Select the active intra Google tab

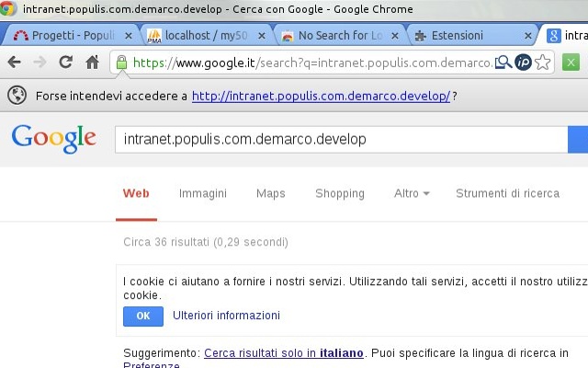(565, 36)
